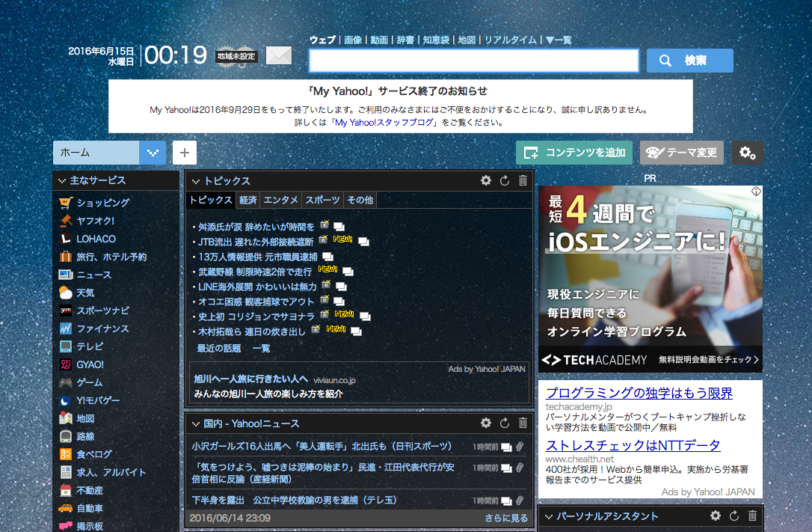Collapse the 主なサービス panel
The height and width of the screenshot is (532, 812).
pos(62,181)
